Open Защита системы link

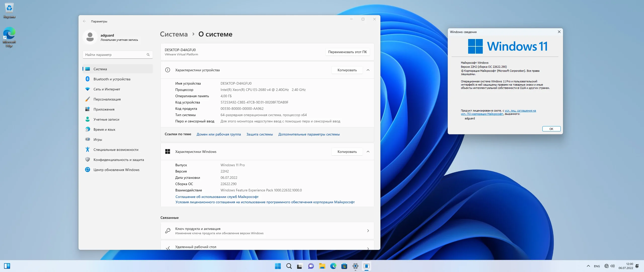click(x=259, y=134)
